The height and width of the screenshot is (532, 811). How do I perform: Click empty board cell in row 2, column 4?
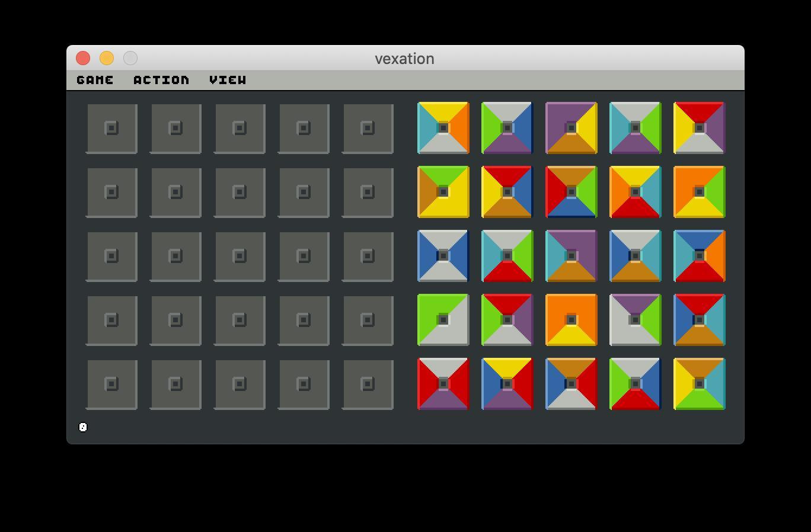tap(304, 193)
